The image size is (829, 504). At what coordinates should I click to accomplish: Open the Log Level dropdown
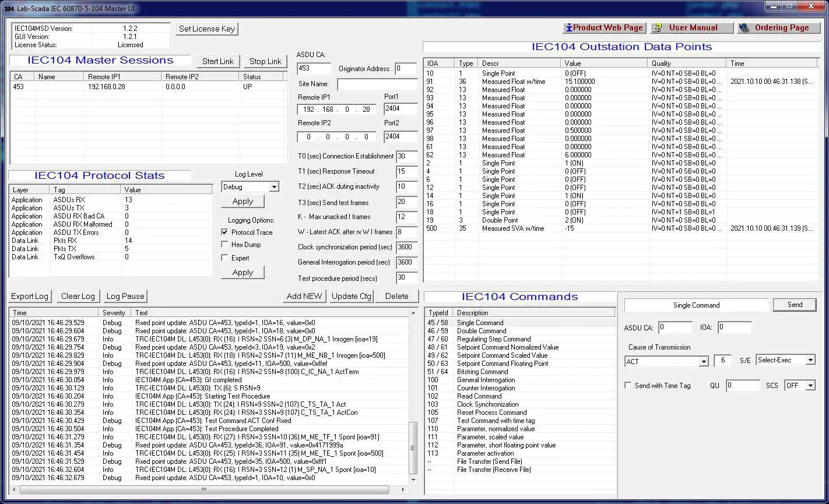pos(273,187)
